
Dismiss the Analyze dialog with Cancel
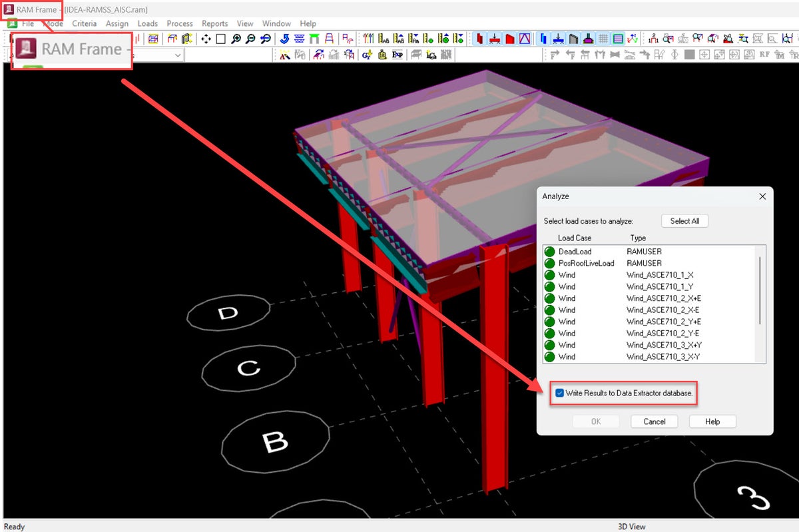654,421
